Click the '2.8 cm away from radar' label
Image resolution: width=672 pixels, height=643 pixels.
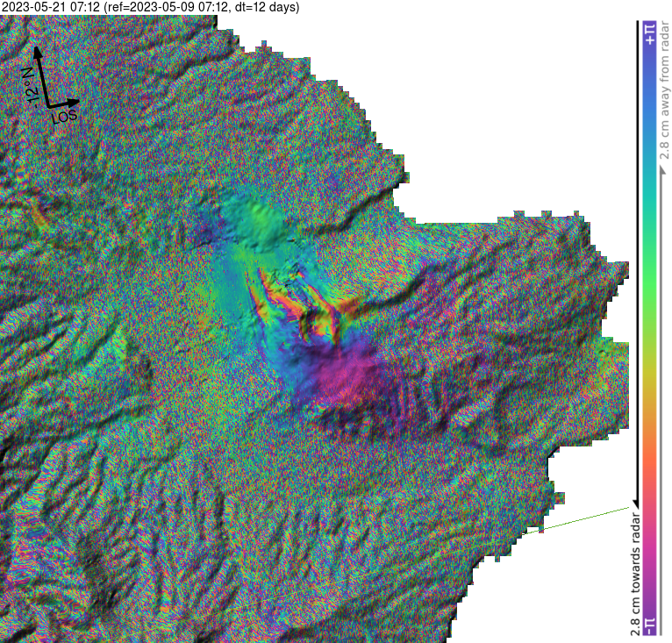pos(664,90)
